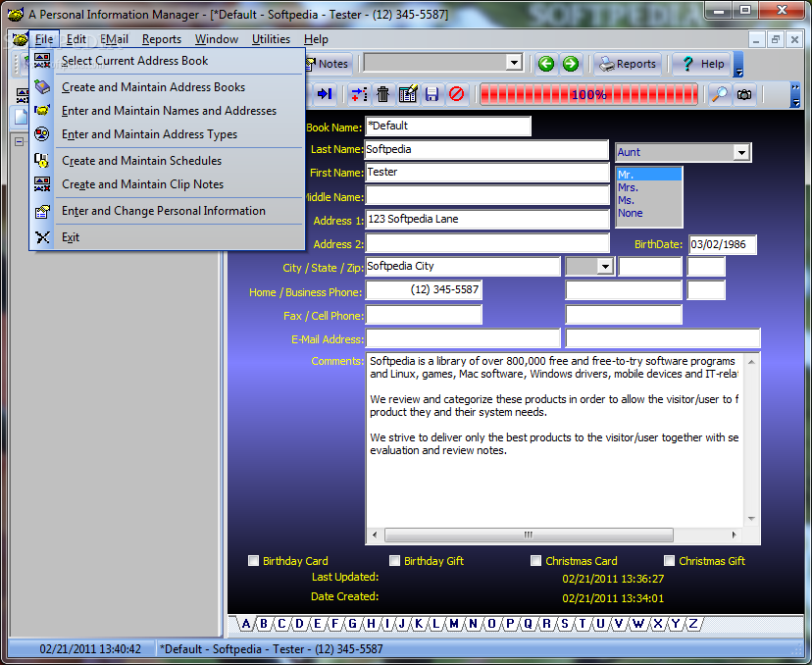The height and width of the screenshot is (665, 812).
Task: Collapse the tree node minus expander
Action: pos(20,141)
